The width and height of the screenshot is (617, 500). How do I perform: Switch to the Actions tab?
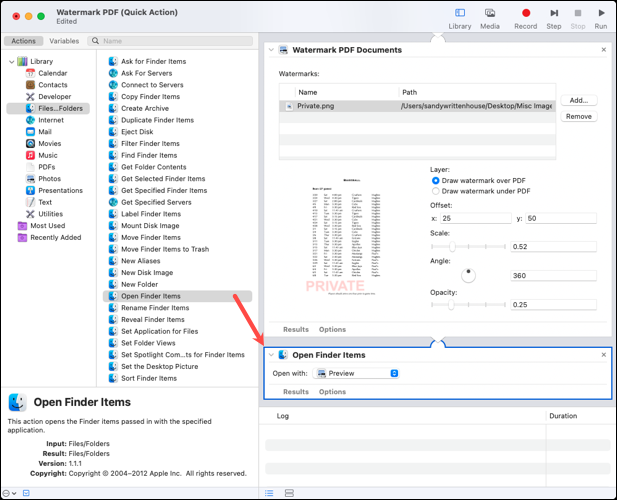click(x=23, y=41)
